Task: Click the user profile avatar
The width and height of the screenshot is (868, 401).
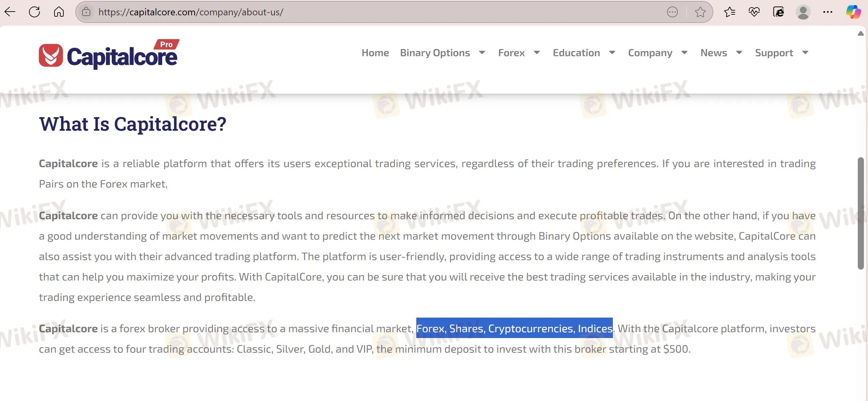Action: click(803, 12)
